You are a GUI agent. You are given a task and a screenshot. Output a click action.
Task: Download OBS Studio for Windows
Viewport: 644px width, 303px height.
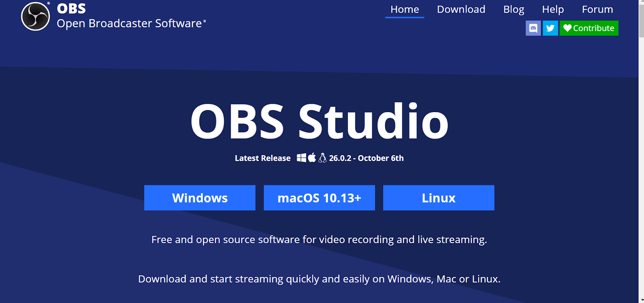coord(200,198)
